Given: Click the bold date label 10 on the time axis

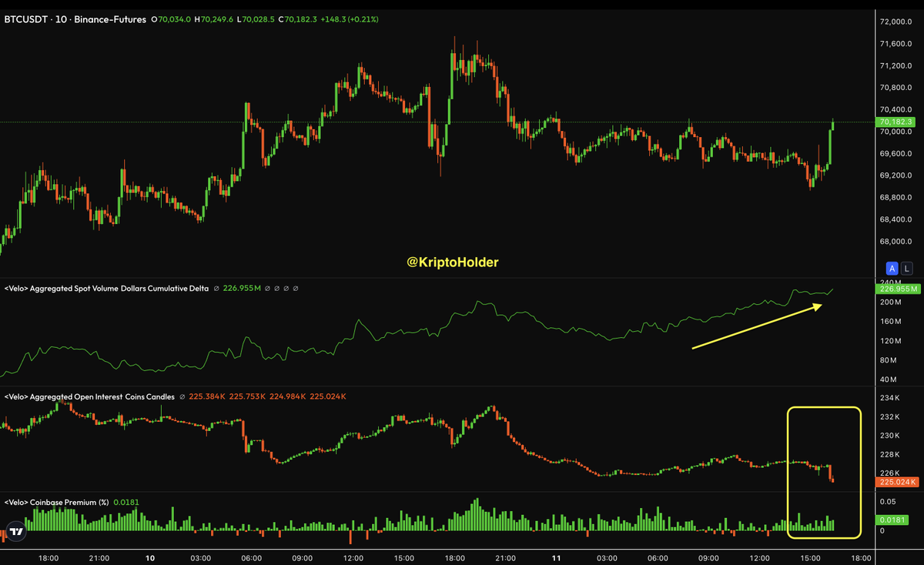Looking at the screenshot, I should tap(150, 557).
